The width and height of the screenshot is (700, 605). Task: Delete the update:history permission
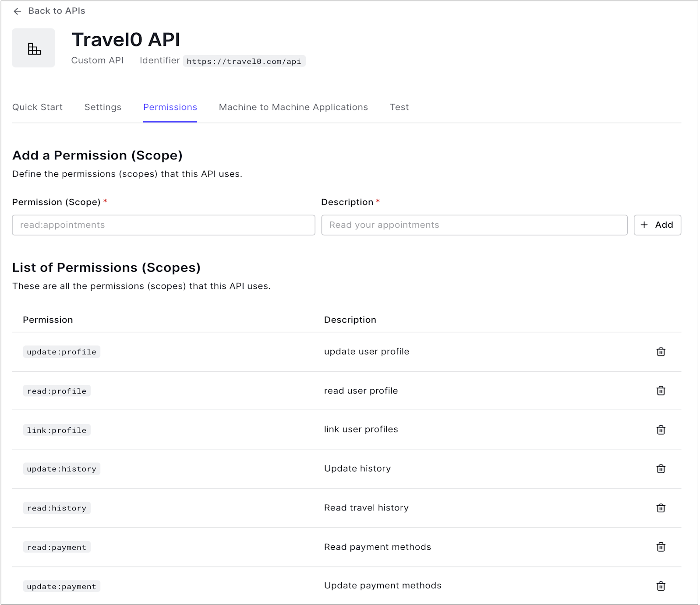[661, 469]
